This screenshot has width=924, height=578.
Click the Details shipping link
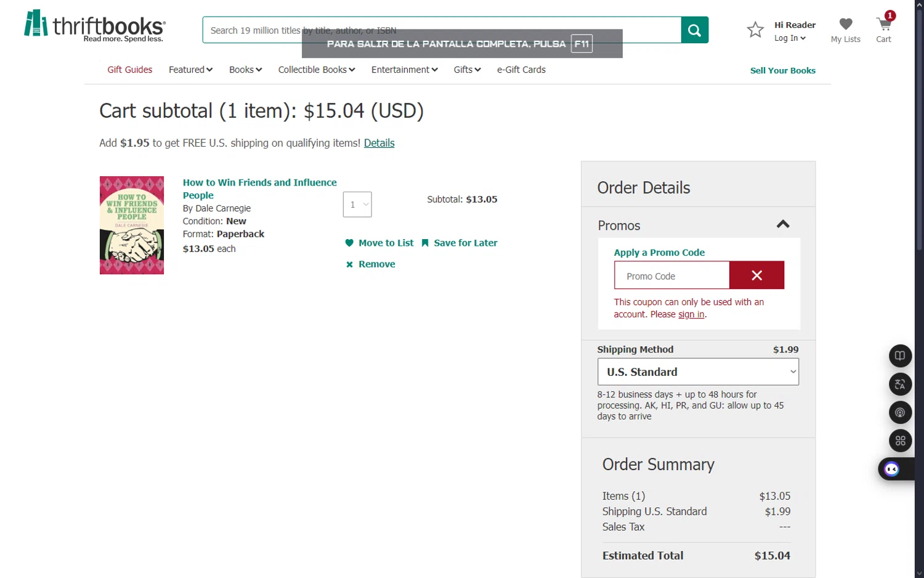379,143
